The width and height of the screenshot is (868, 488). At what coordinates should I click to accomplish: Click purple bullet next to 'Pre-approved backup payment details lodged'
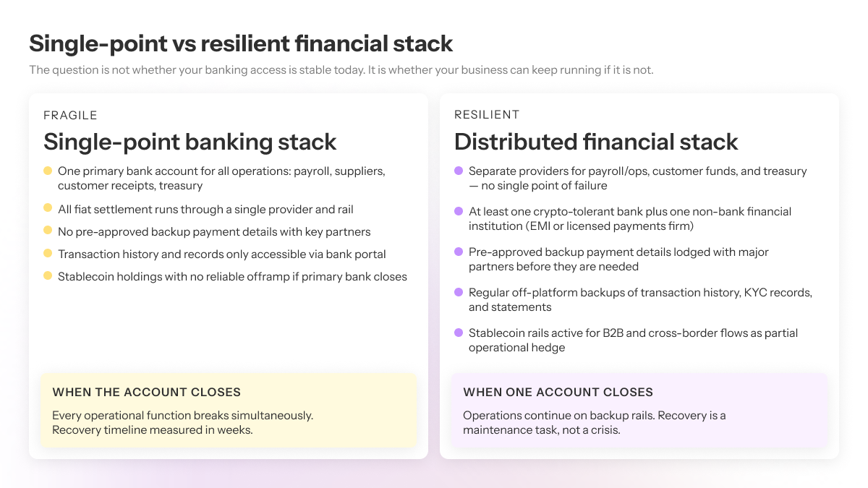(x=459, y=252)
